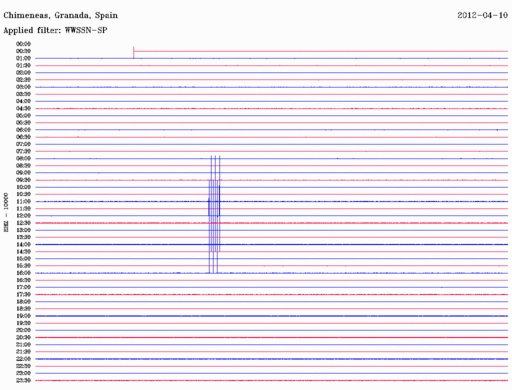The image size is (512, 390).
Task: Select the 04:30 time label
Action: pyautogui.click(x=23, y=108)
